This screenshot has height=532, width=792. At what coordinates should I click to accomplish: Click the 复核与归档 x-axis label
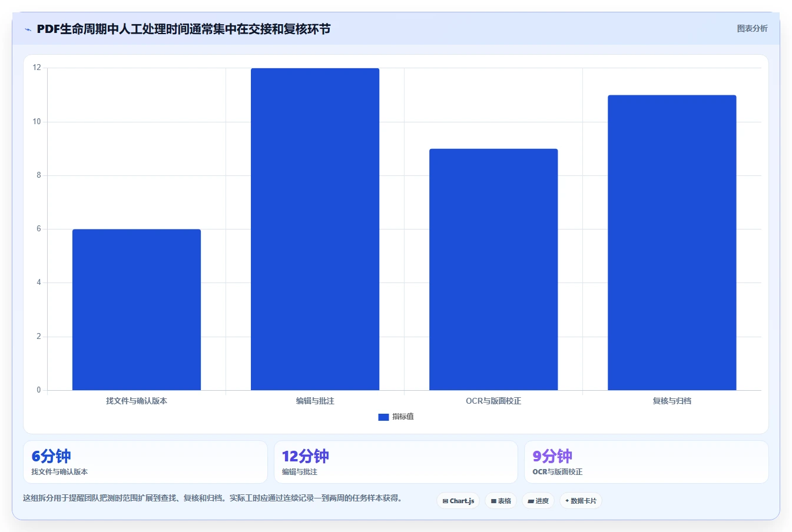pyautogui.click(x=672, y=401)
